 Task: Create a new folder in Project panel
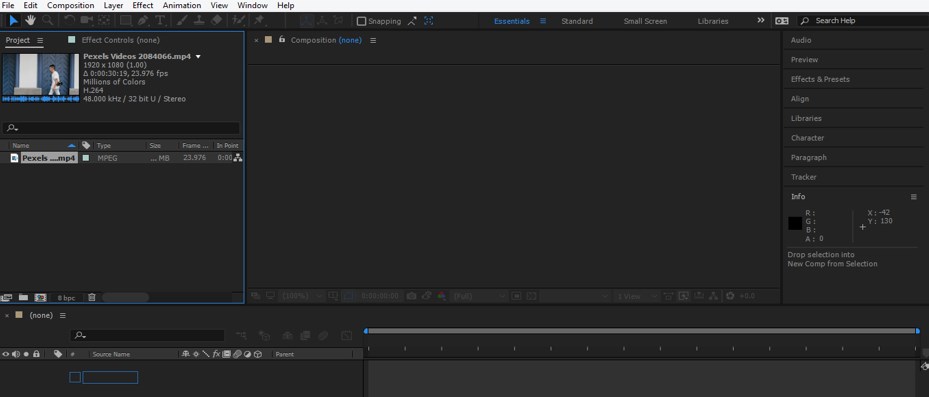[23, 297]
